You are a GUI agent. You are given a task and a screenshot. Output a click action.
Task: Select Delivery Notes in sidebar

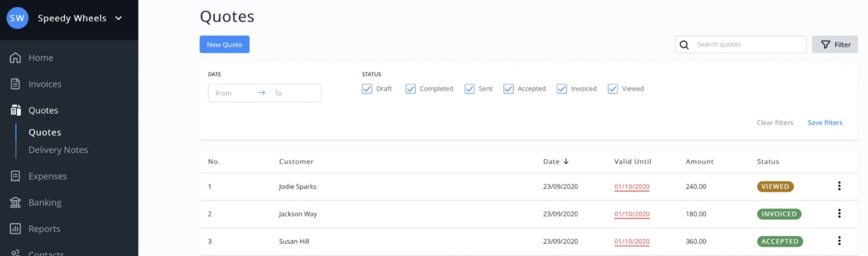(x=58, y=150)
